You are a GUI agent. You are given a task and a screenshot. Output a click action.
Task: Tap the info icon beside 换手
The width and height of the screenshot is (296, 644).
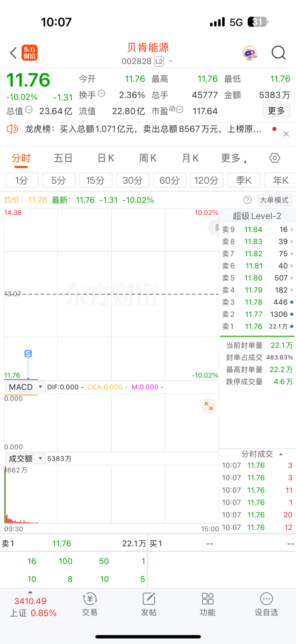101,93
